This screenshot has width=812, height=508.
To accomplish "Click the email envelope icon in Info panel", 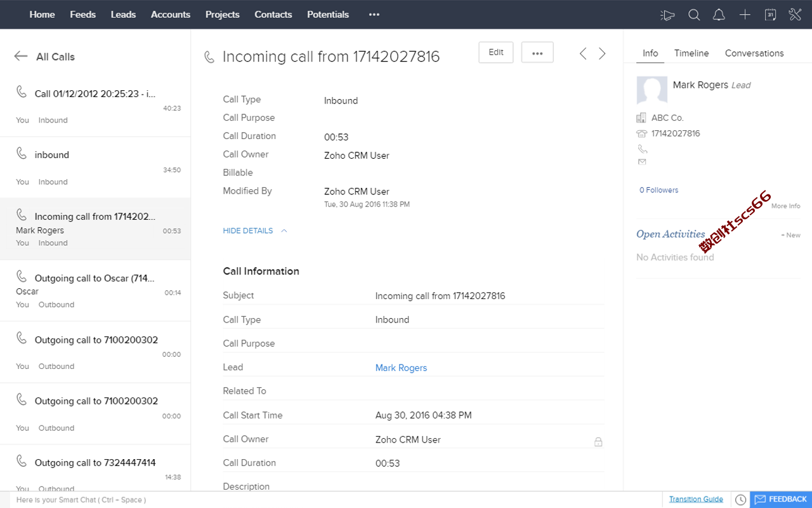I will coord(642,162).
